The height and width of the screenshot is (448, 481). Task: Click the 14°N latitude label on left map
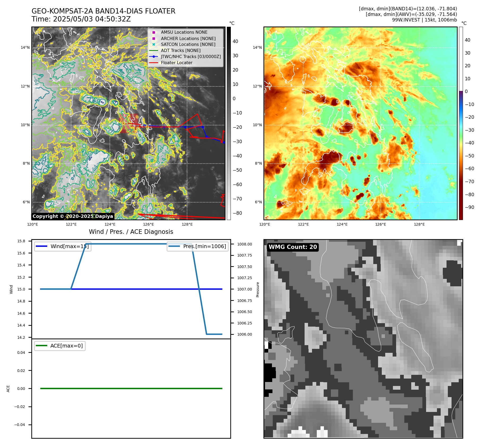25,48
